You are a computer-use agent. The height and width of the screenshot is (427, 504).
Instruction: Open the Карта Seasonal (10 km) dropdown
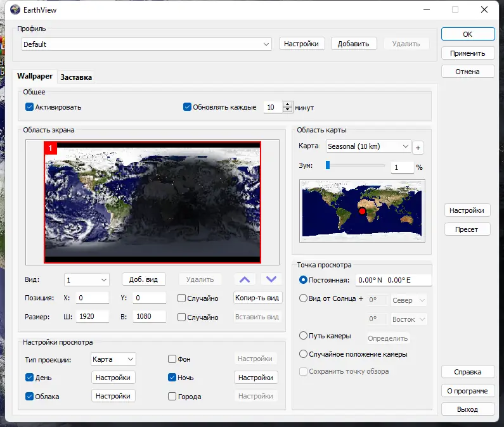[368, 146]
